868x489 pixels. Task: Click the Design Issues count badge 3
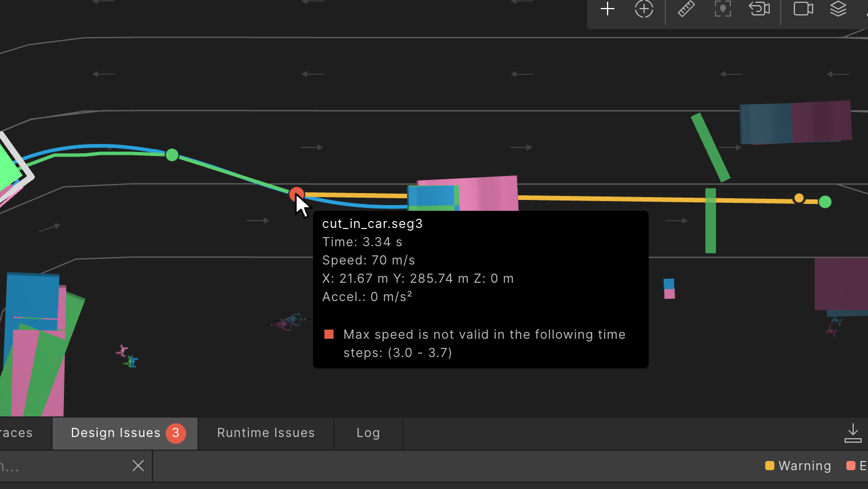click(176, 433)
